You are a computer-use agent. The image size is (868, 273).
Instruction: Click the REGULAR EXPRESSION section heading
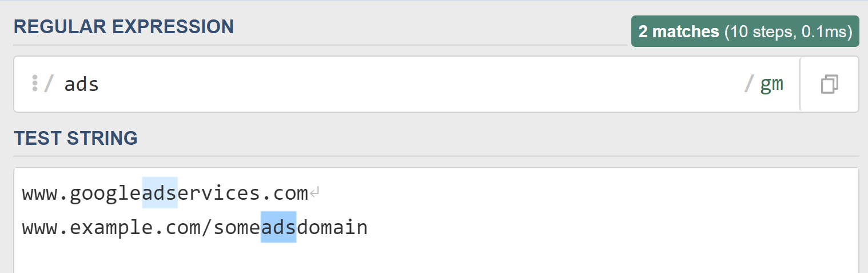pos(124,26)
